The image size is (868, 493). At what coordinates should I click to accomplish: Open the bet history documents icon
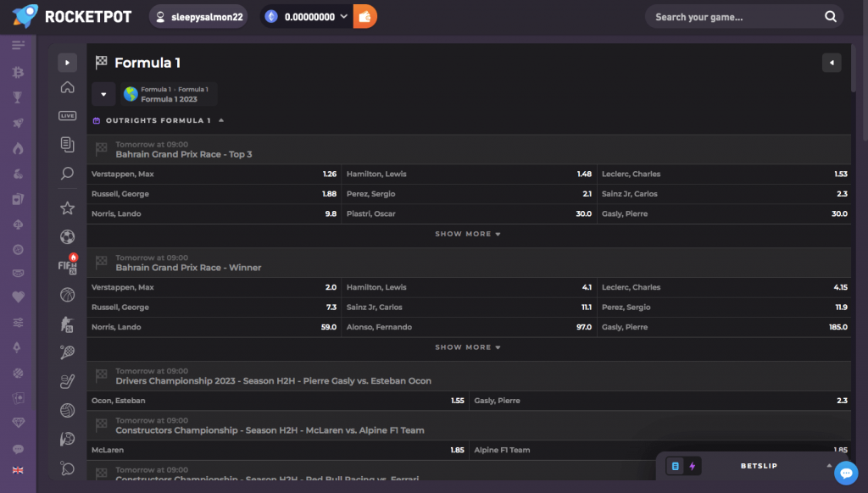click(x=68, y=144)
